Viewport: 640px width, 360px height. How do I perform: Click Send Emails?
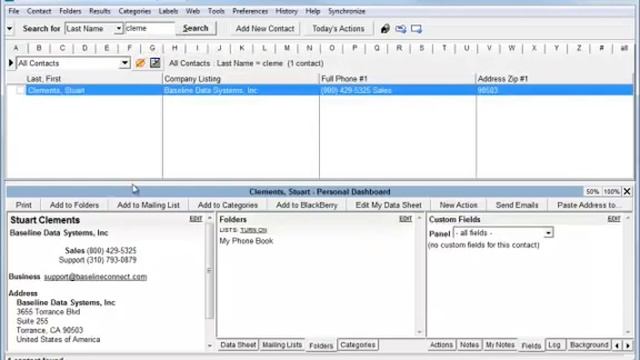[x=517, y=205]
